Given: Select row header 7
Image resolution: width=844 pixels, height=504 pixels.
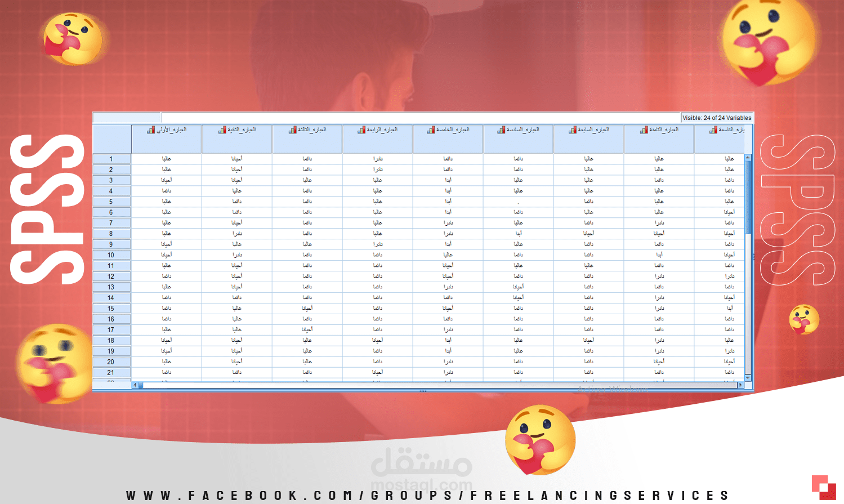Looking at the screenshot, I should coord(111,223).
